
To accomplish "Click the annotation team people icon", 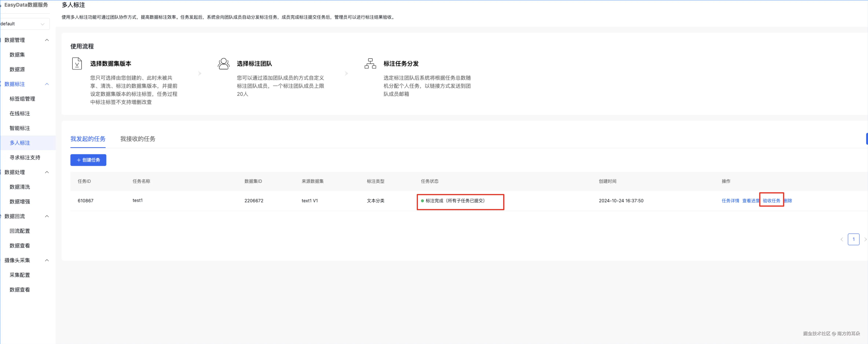I will (223, 63).
